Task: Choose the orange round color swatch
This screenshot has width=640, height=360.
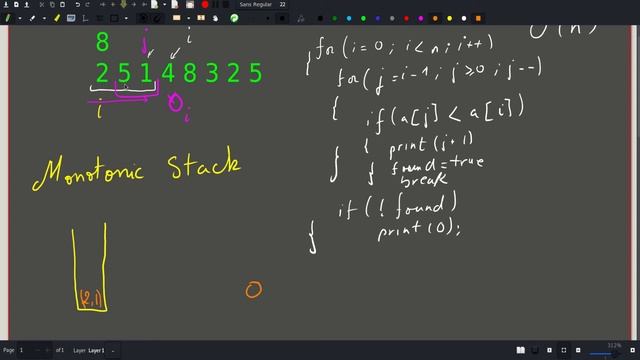Action: tap(435, 18)
